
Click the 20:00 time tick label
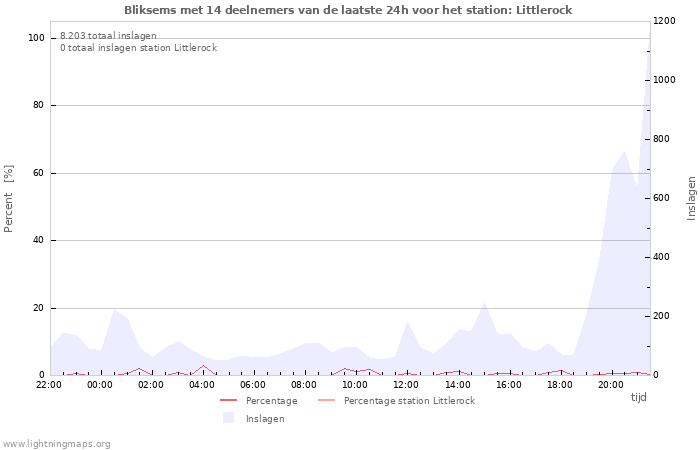[610, 384]
